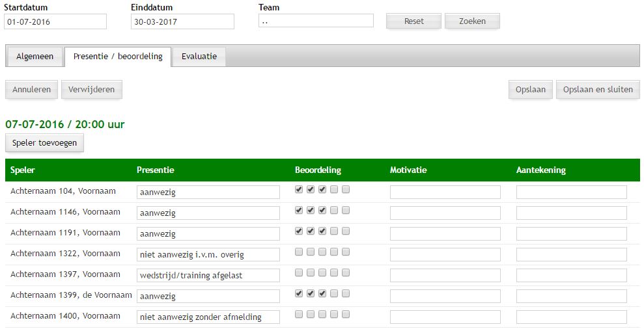
Task: Click Motivatie field for Achternaam 1399
Action: point(445,296)
